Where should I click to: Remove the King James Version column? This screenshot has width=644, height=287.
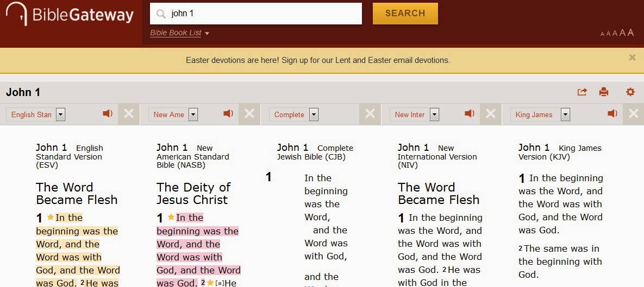pyautogui.click(x=634, y=114)
